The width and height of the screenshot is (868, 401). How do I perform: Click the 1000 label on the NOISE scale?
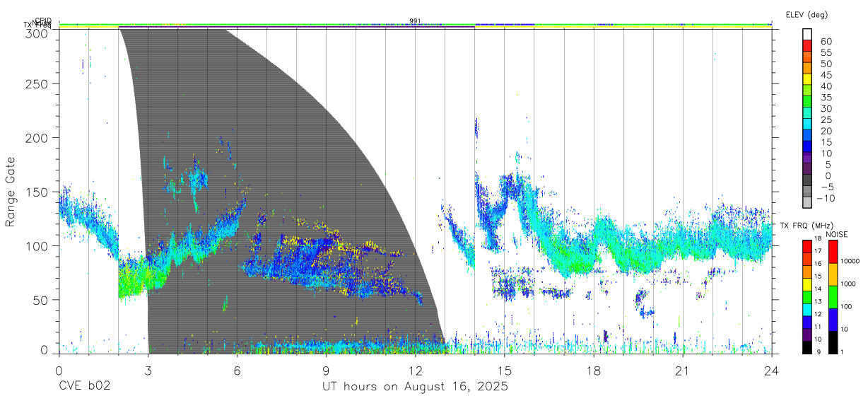pyautogui.click(x=848, y=284)
